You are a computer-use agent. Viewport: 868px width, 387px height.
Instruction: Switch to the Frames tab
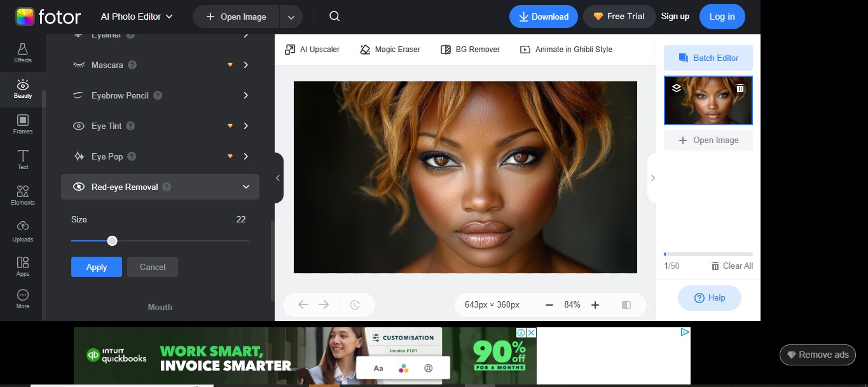tap(22, 124)
